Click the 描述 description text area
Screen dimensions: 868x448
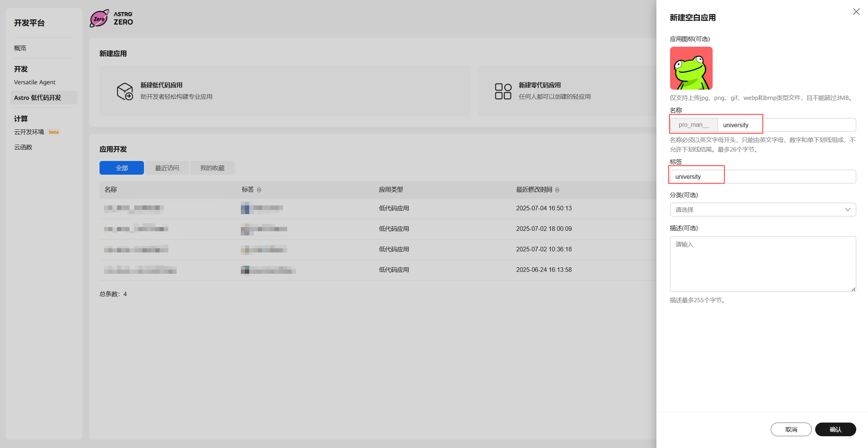coord(762,264)
